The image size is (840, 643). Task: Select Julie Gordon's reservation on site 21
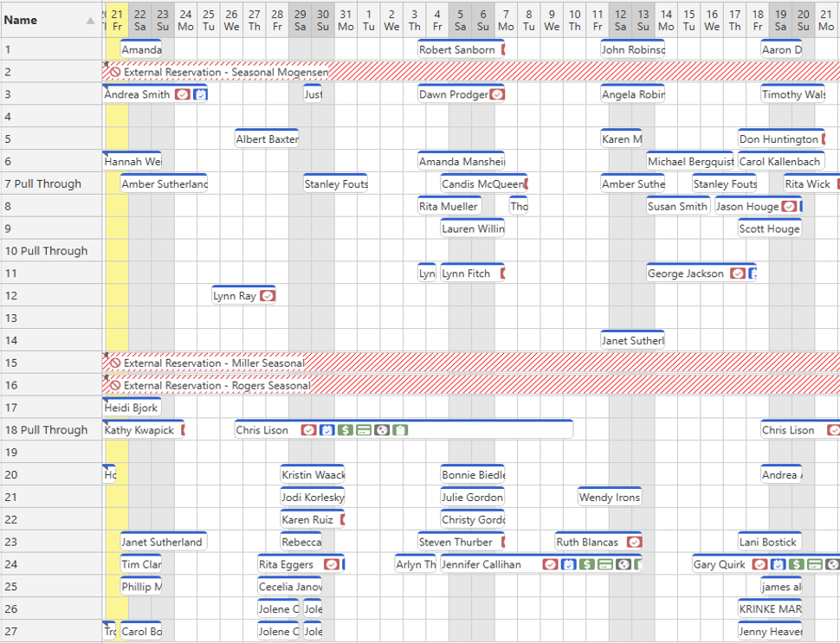click(473, 498)
